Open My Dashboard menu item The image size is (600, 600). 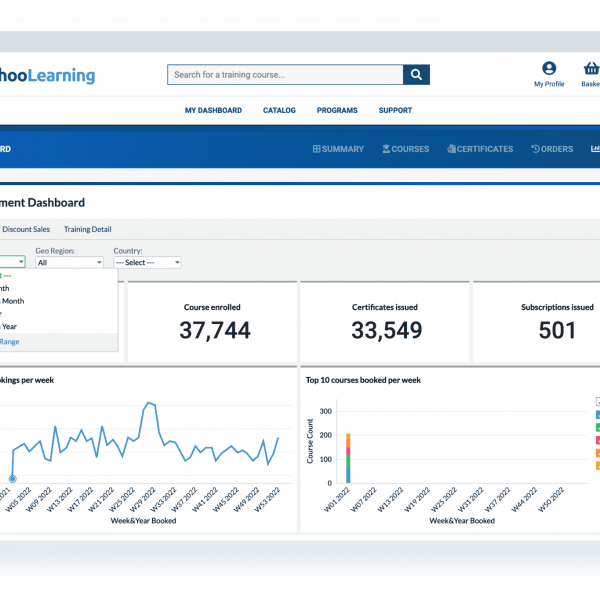[x=213, y=110]
